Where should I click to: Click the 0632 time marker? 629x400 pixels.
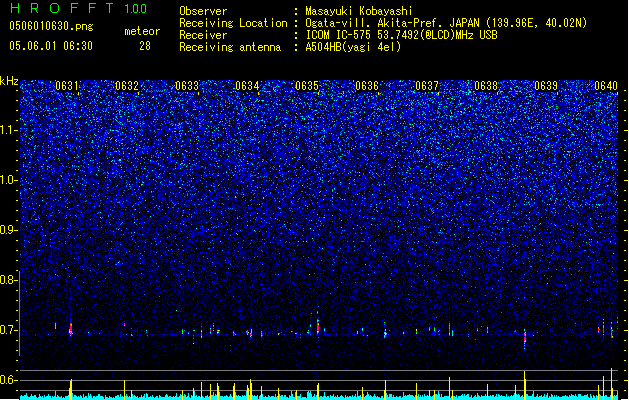[x=127, y=86]
